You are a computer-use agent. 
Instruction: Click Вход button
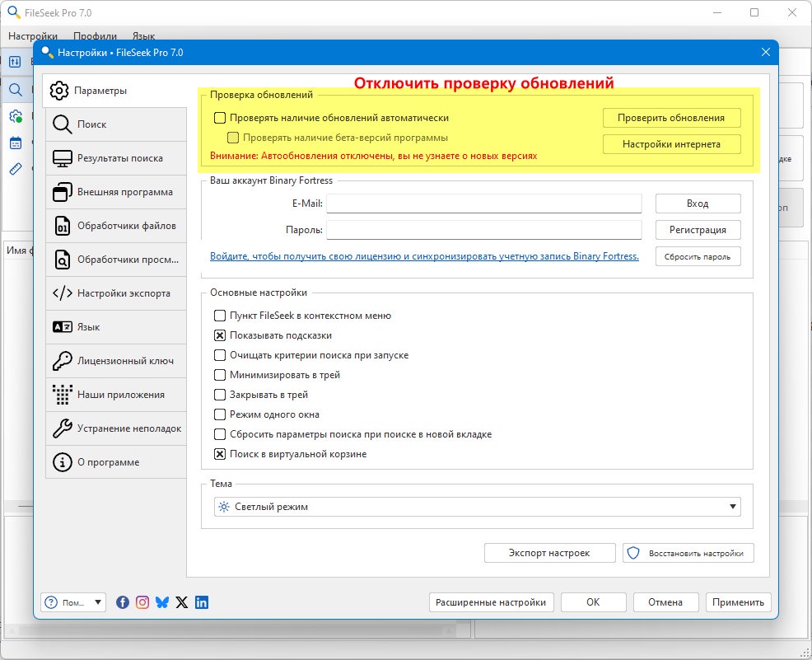698,204
